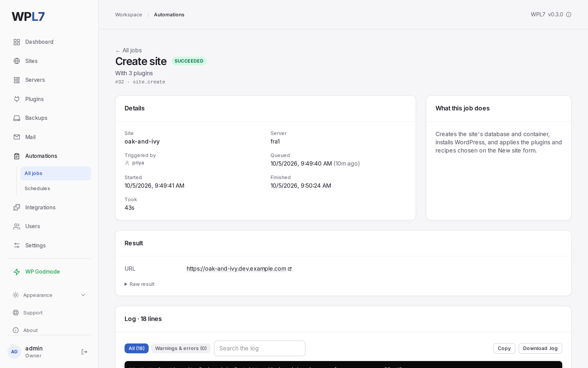Click the oak-and-ivy site name
The image size is (588, 368).
(x=142, y=141)
